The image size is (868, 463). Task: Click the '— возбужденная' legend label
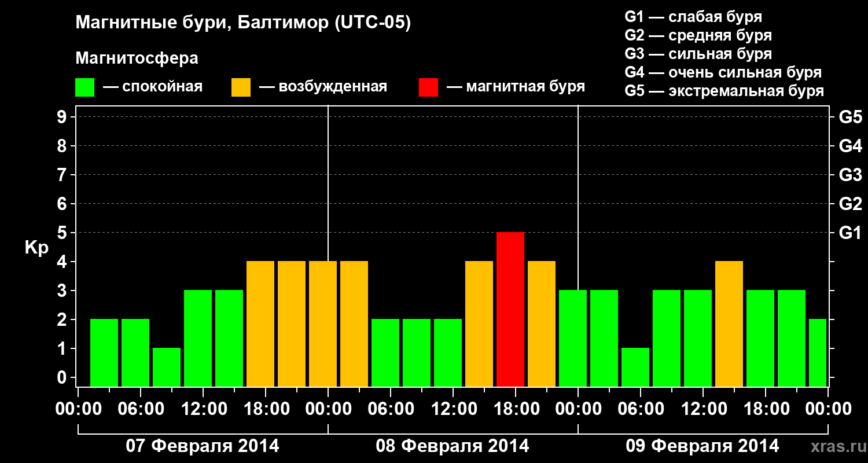pyautogui.click(x=323, y=87)
